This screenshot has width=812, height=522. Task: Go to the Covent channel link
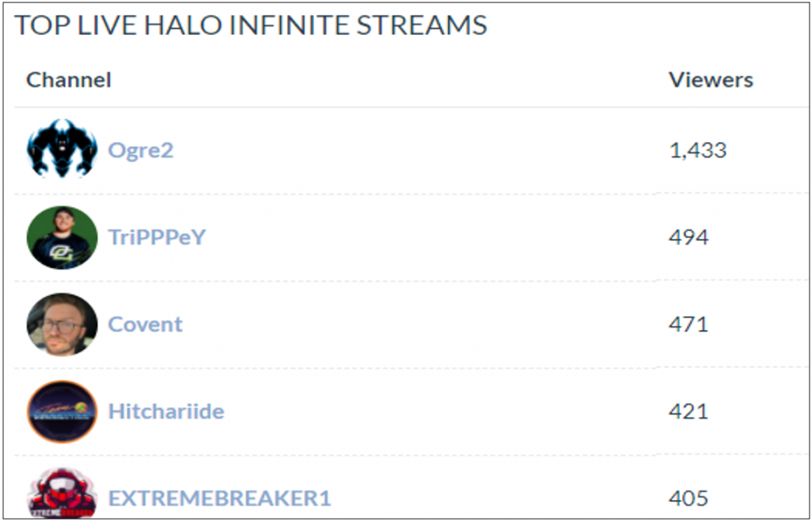pyautogui.click(x=145, y=324)
